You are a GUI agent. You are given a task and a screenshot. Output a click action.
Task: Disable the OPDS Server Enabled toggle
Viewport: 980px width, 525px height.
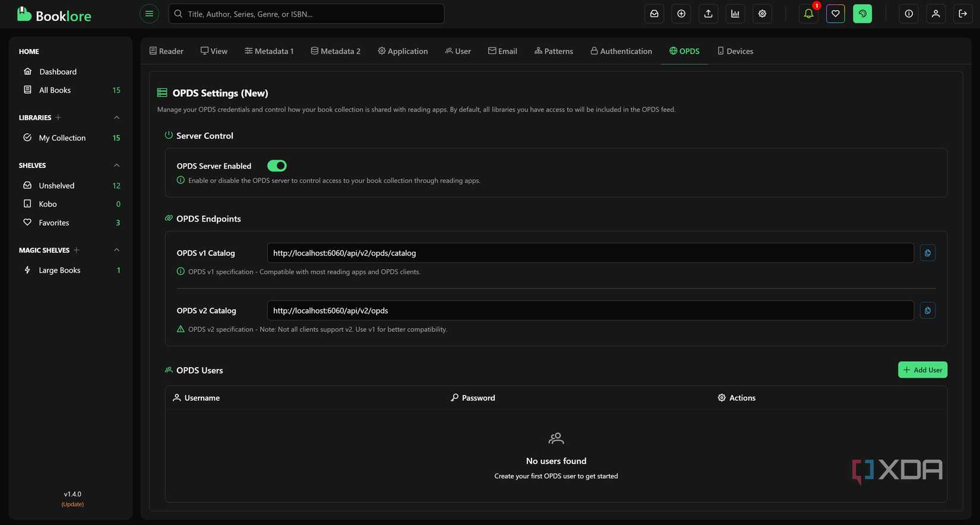(277, 166)
